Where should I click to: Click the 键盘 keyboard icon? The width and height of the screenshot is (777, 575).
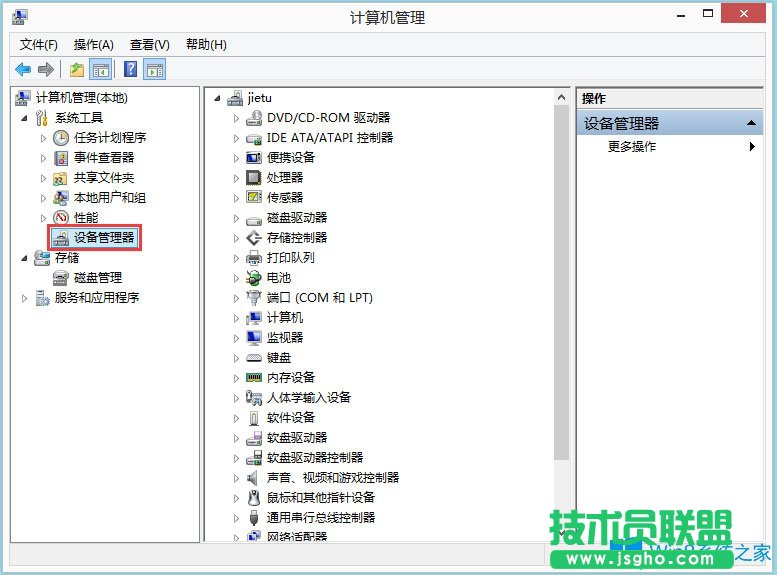254,357
